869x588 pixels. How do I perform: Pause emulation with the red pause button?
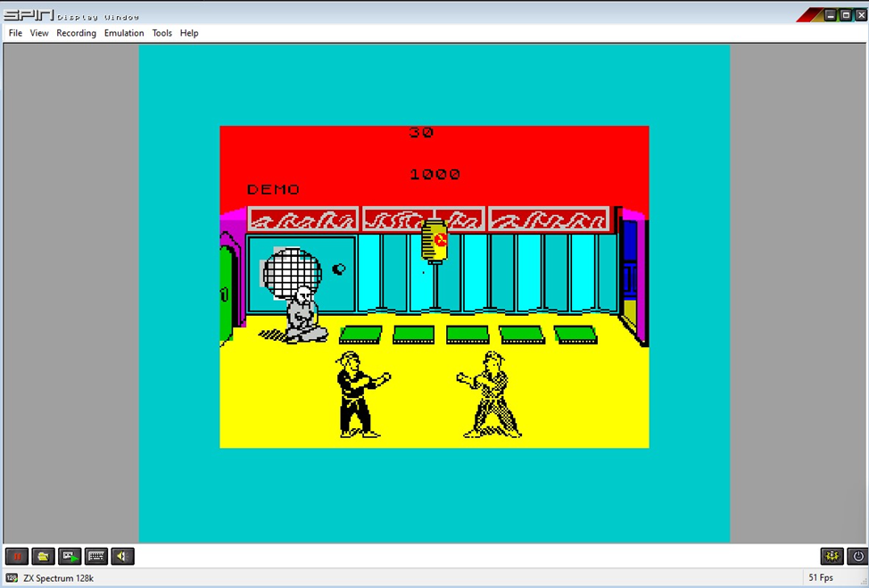[x=17, y=557]
